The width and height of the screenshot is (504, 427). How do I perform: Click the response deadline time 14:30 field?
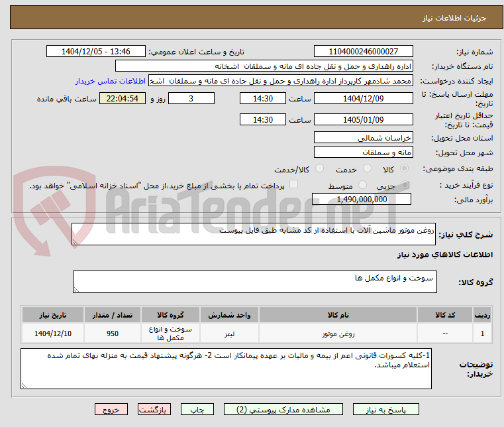coord(263,99)
